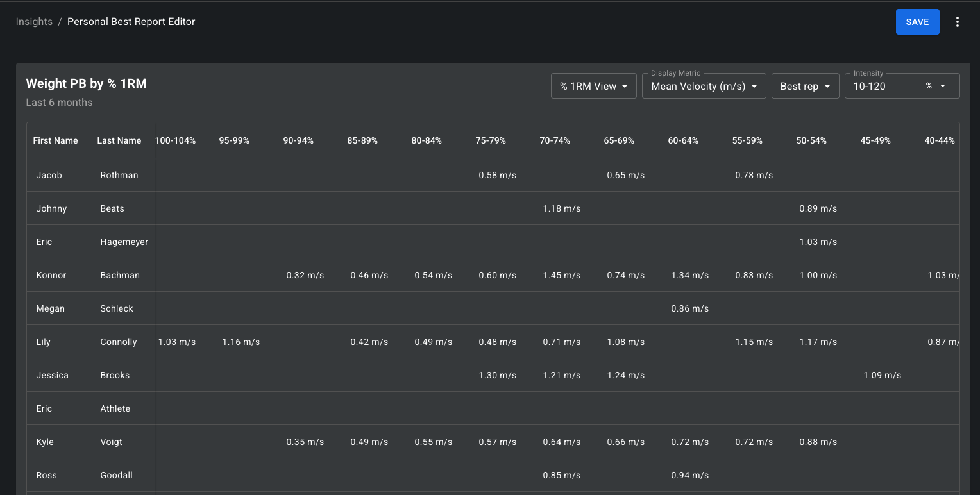The image size is (980, 495).
Task: Expand the Display Metric Mean Velocity dropdown
Action: click(704, 86)
